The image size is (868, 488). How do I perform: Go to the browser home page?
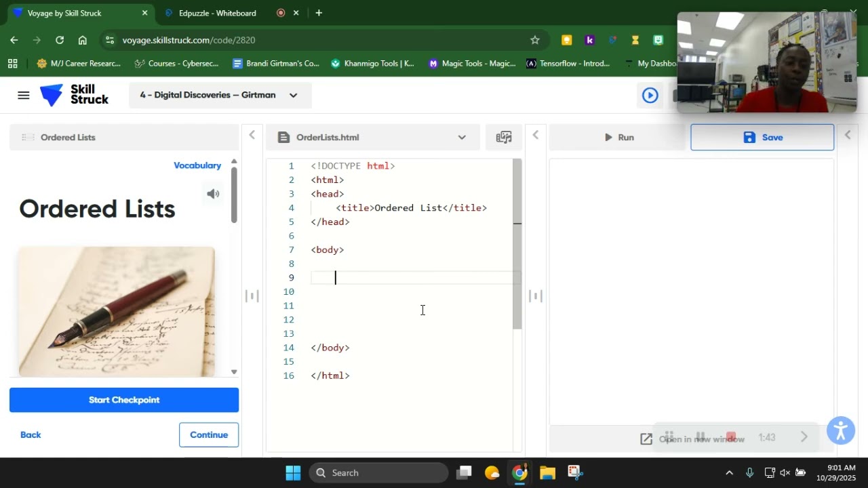pyautogui.click(x=82, y=40)
